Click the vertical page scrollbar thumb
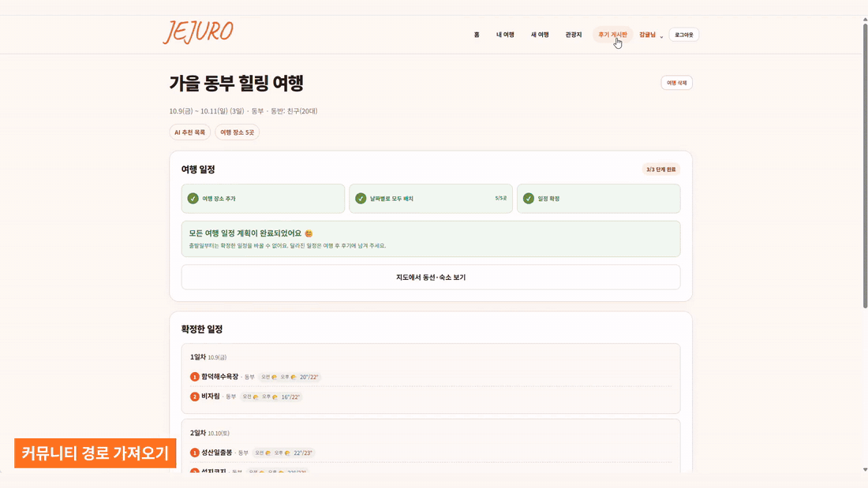Viewport: 868px width, 488px height. pyautogui.click(x=865, y=166)
